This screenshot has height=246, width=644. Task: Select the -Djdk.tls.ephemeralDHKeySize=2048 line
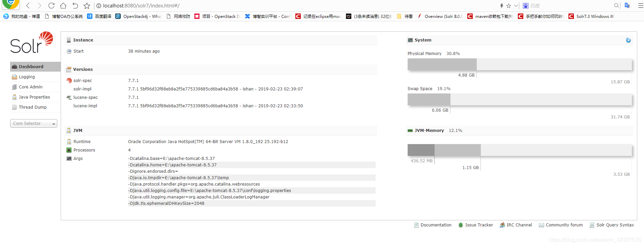click(252, 203)
